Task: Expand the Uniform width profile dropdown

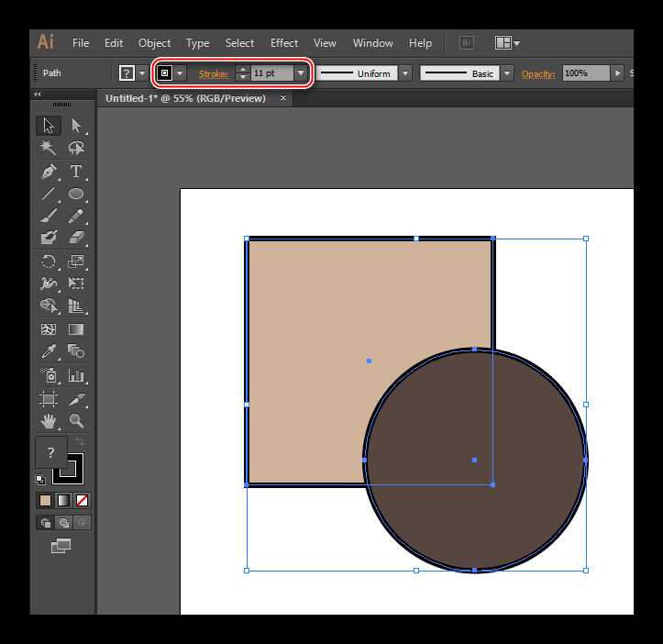Action: coord(405,73)
